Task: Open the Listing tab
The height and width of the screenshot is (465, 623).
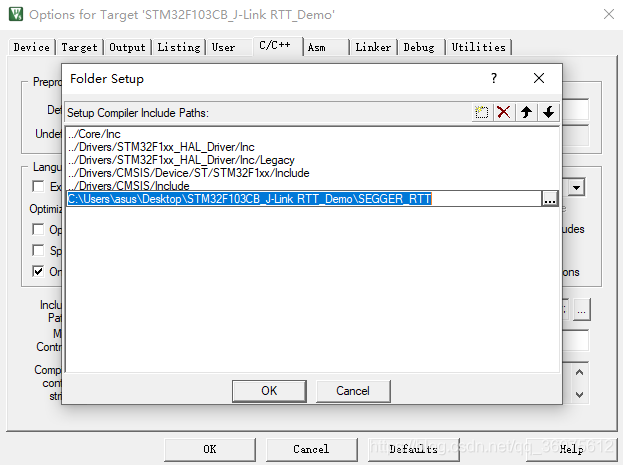Action: [x=179, y=47]
